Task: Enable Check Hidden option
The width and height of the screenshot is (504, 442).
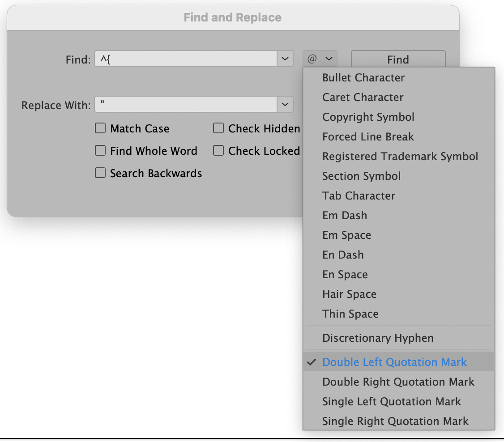Action: click(x=218, y=128)
